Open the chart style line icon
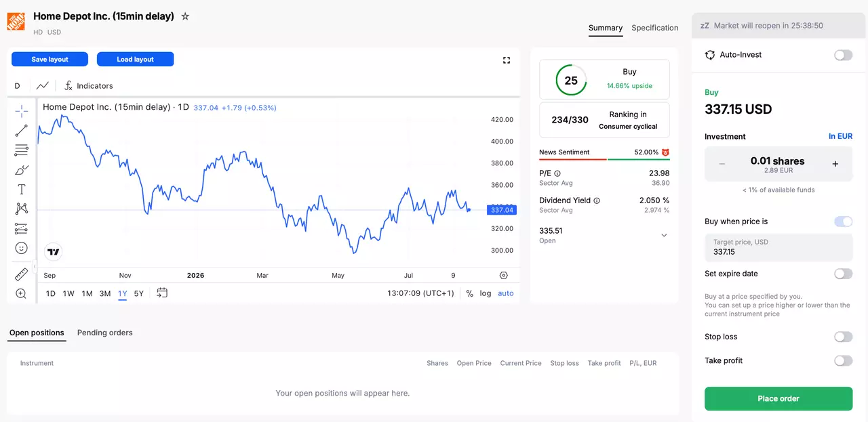The height and width of the screenshot is (422, 868). click(x=43, y=86)
